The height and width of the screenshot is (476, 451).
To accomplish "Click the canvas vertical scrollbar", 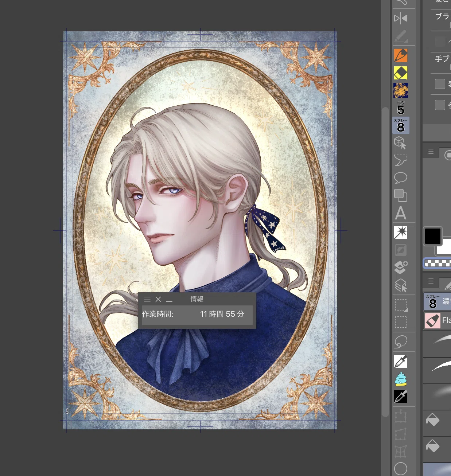I will click(x=385, y=262).
